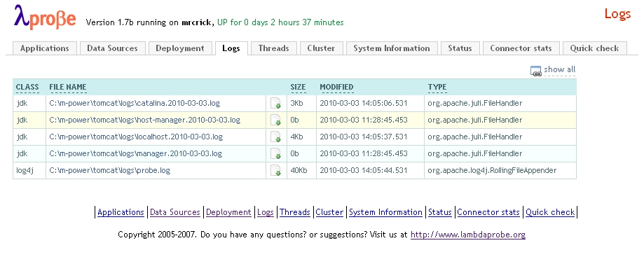Click the Data Sources footer link

click(x=175, y=212)
